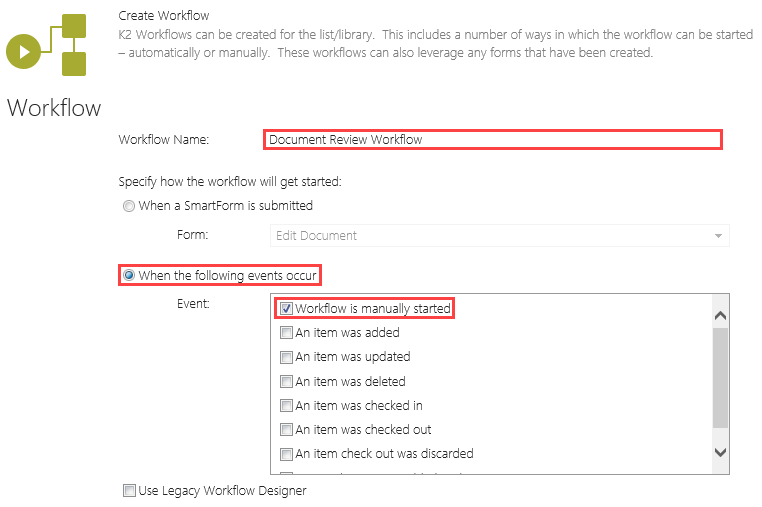
Task: Tick 'An item was deleted' checkbox
Action: point(287,382)
